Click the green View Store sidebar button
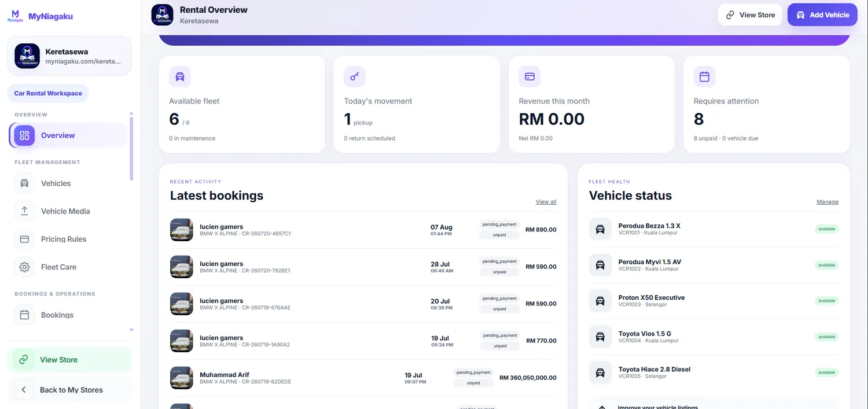868x409 pixels. pos(69,360)
